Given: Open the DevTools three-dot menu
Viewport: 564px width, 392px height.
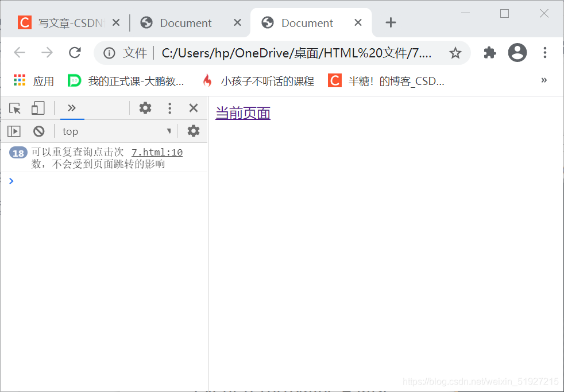Looking at the screenshot, I should tap(169, 108).
